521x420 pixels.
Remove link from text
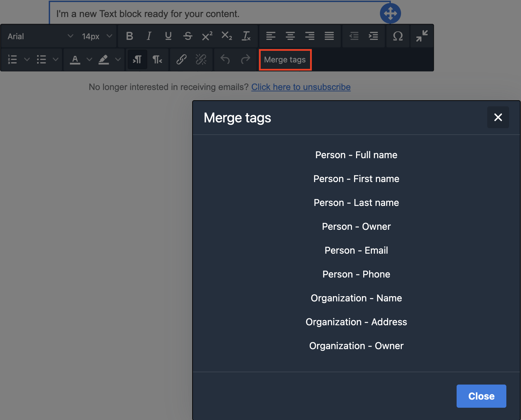(x=201, y=60)
